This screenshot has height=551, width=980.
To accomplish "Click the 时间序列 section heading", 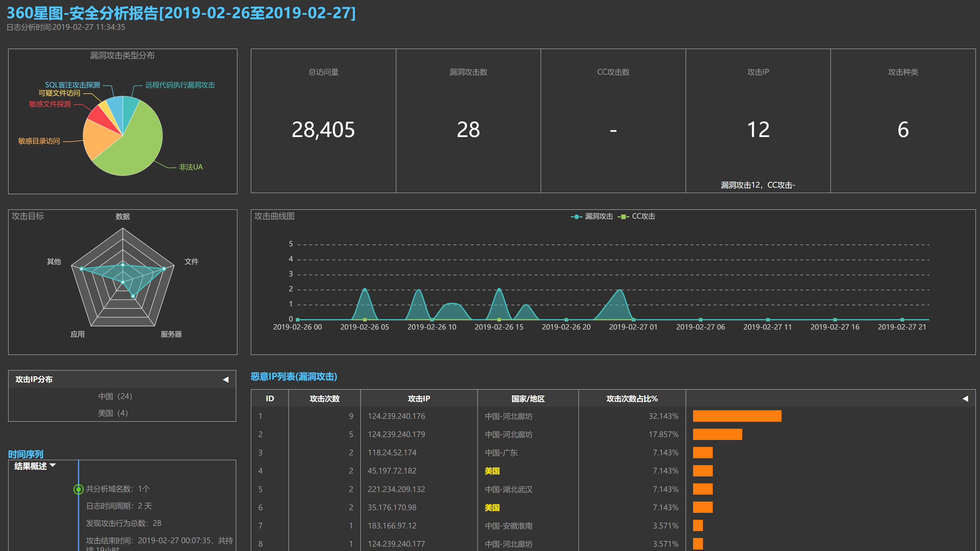I will click(x=25, y=454).
